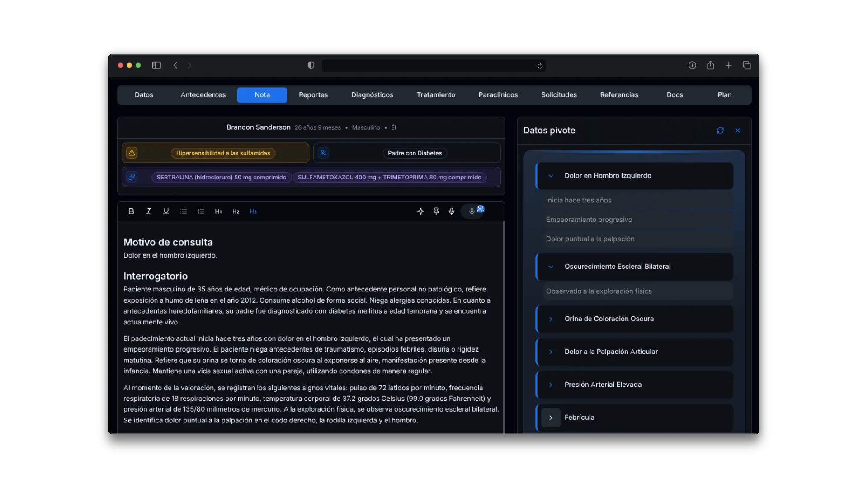
Task: Insert a bulleted list
Action: click(x=183, y=211)
